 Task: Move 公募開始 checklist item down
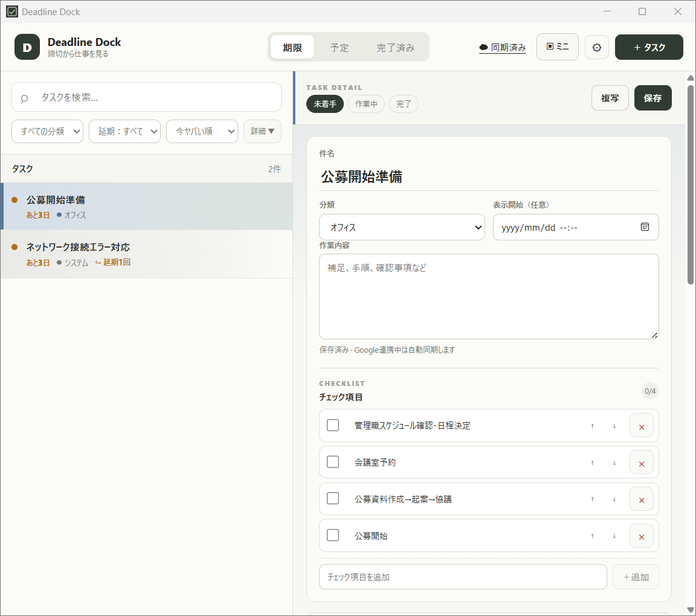614,536
